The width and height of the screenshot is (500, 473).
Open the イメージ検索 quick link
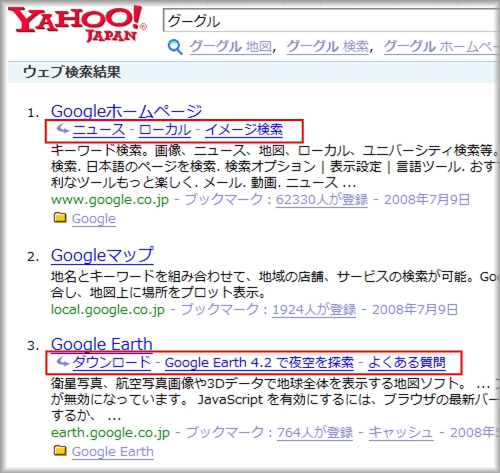[x=244, y=130]
